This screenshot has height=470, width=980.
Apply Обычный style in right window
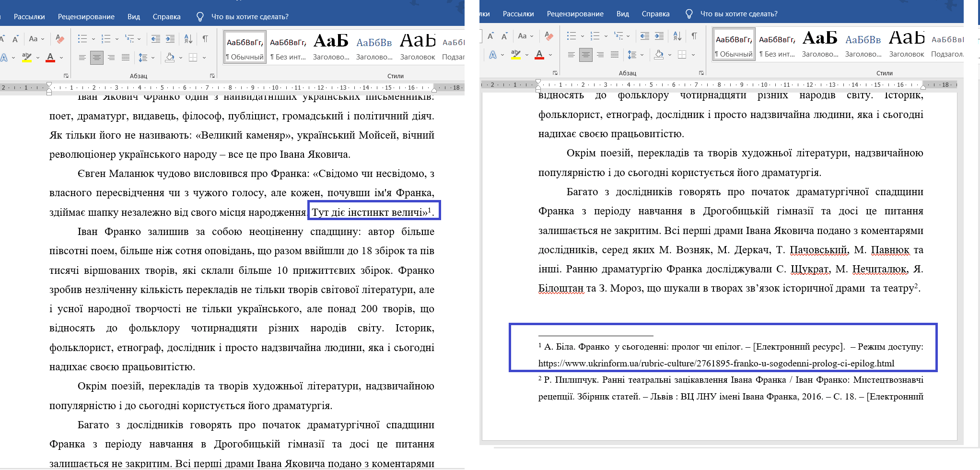(734, 45)
